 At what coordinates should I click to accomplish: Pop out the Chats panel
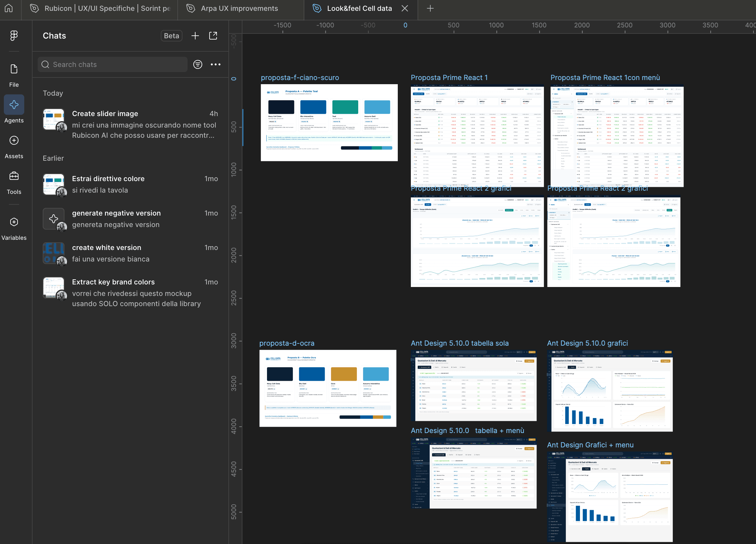coord(213,36)
